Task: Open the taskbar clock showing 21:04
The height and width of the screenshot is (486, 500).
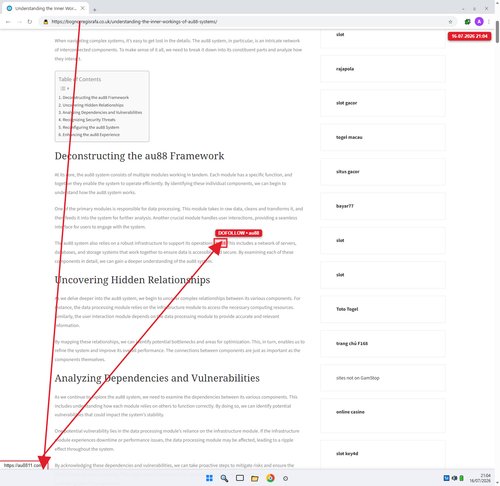Action: 480,478
